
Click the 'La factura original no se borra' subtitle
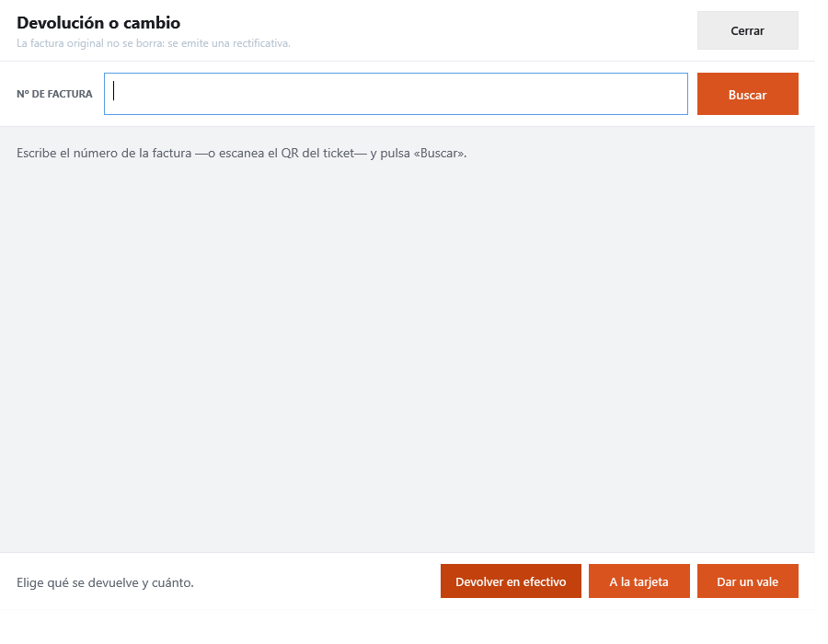click(154, 43)
